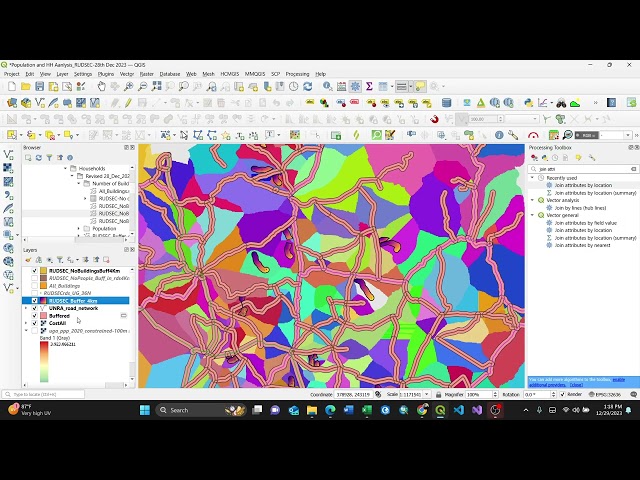Open the Vector menu

(x=127, y=74)
